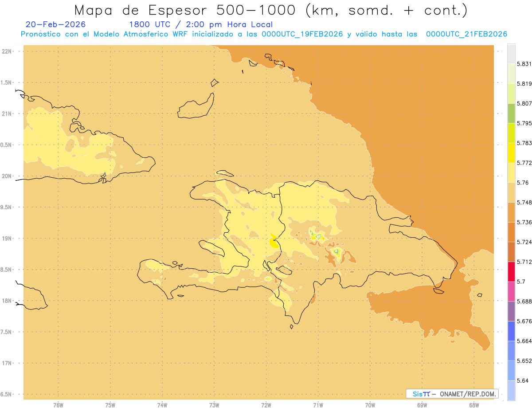Click the WRF forecast description line
This screenshot has width=532, height=411.
264,35
